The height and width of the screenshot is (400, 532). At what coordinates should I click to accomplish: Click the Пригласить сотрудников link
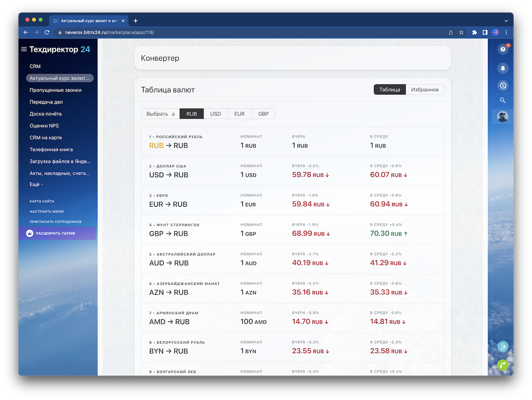[55, 222]
